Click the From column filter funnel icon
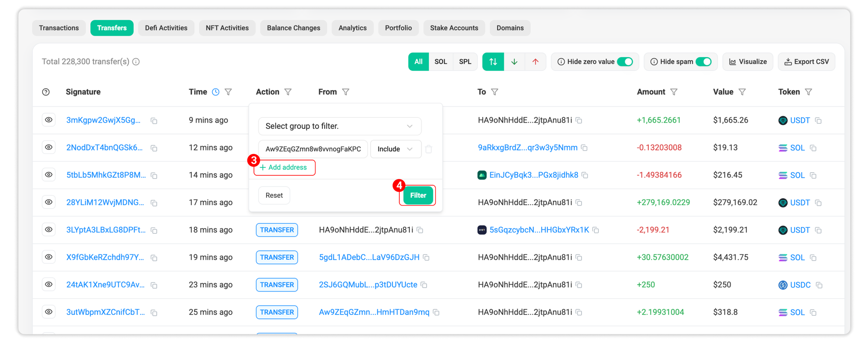Image resolution: width=868 pixels, height=344 pixels. [345, 92]
